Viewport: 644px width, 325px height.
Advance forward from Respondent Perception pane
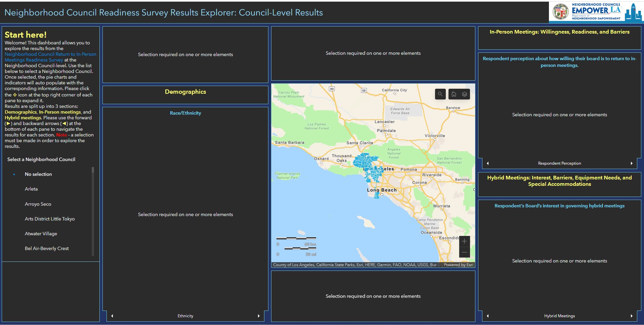coord(632,163)
